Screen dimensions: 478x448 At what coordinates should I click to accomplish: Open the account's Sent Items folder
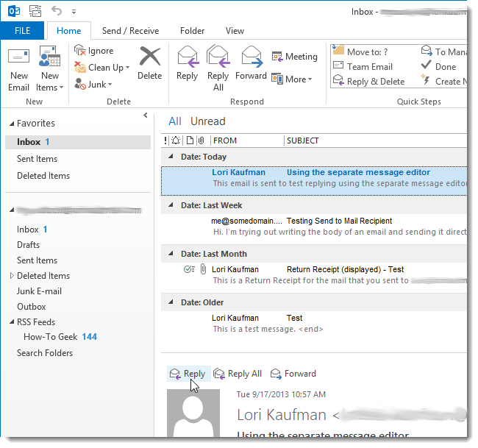coord(38,260)
